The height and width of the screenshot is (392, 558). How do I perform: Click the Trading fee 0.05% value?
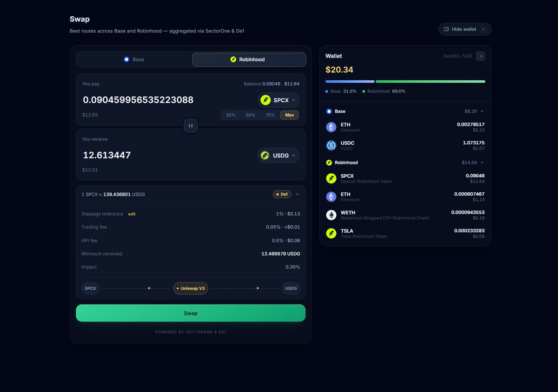pos(283,227)
